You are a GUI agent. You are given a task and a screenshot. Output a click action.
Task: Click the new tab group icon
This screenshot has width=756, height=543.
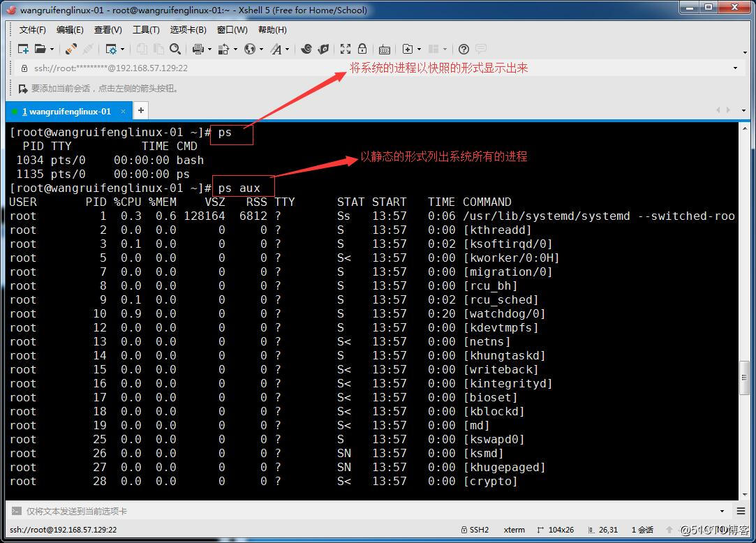408,49
